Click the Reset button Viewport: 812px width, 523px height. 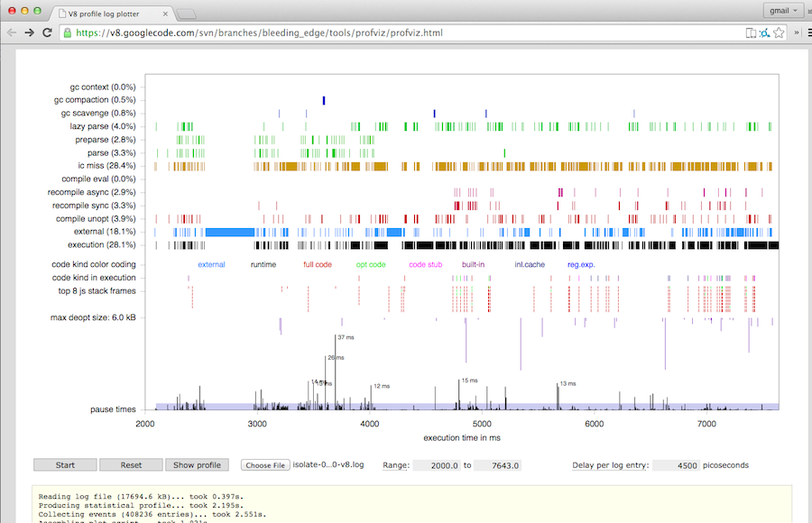tap(131, 464)
